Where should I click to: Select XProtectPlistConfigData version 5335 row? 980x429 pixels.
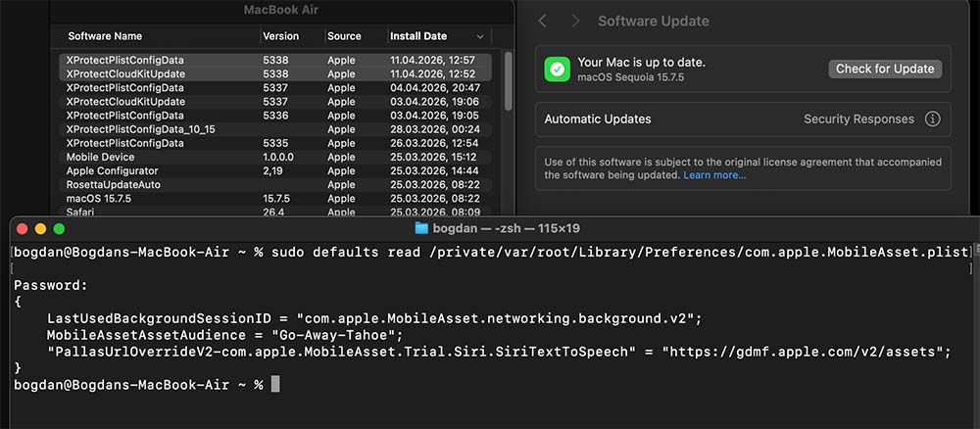tap(275, 143)
